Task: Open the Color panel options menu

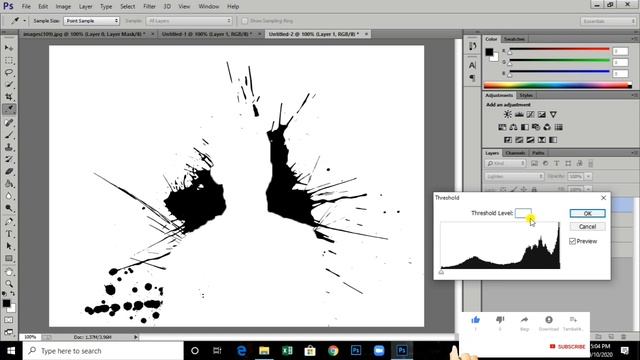Action: (x=634, y=39)
